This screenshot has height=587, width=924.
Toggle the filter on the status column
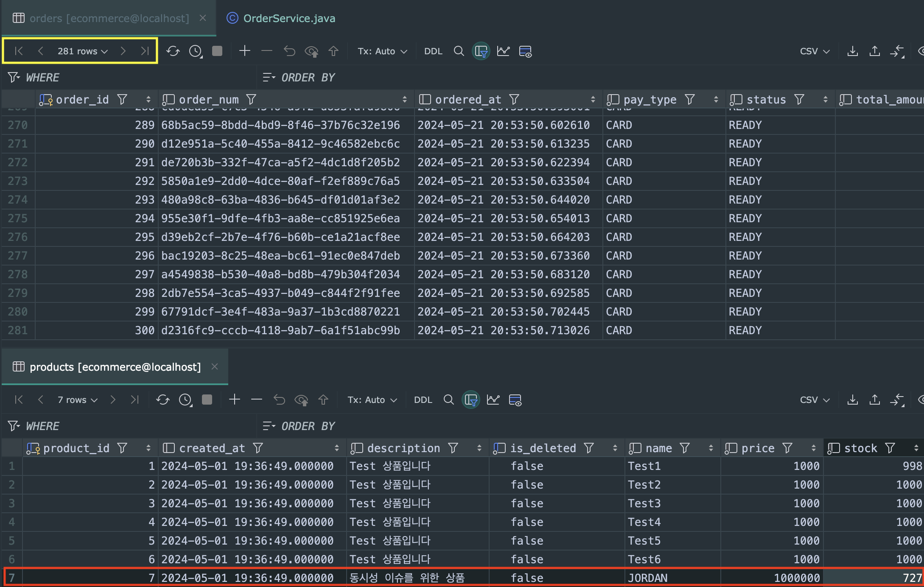point(799,100)
